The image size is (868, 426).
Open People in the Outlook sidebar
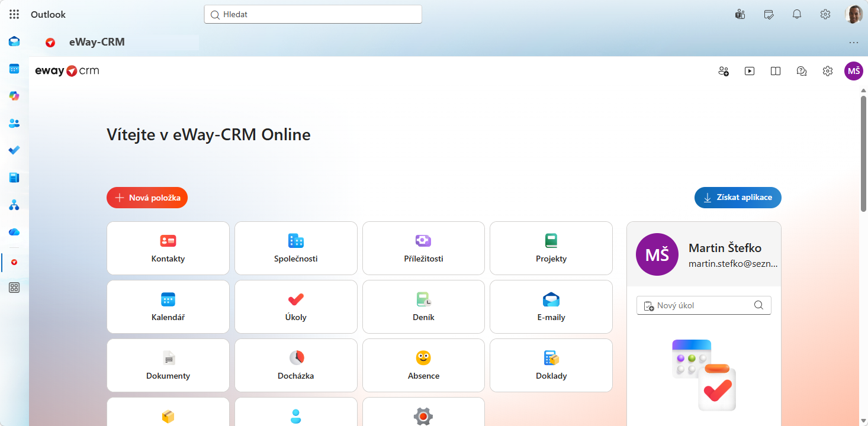point(14,123)
